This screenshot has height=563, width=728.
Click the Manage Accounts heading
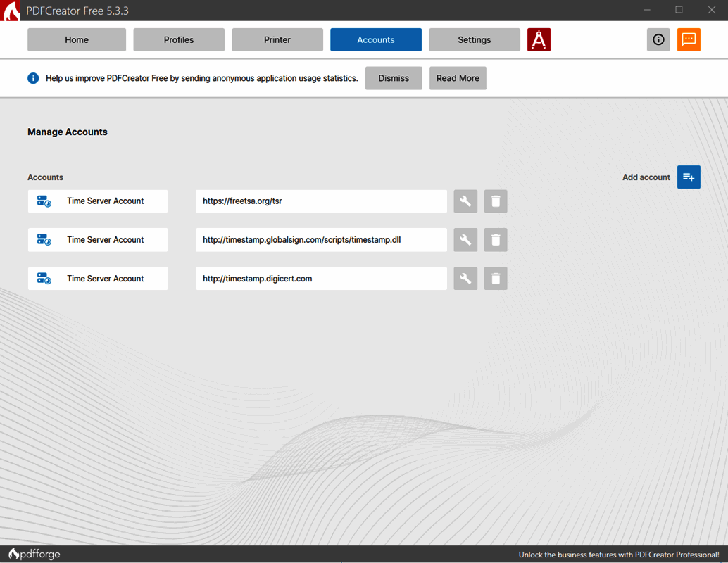68,132
